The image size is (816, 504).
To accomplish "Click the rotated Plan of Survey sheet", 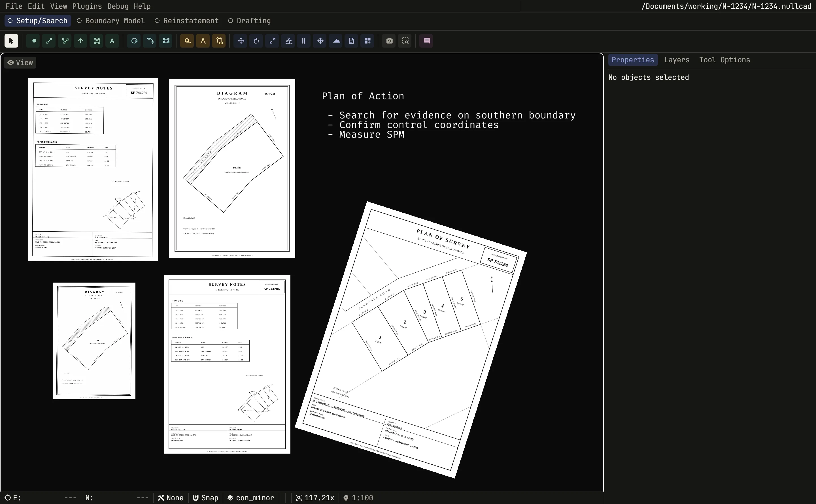I will [x=411, y=339].
